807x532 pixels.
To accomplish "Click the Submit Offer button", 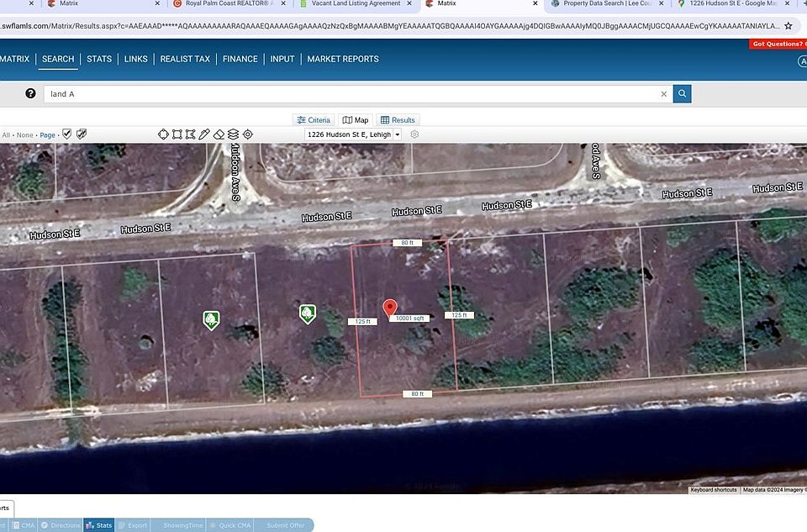I will 283,525.
